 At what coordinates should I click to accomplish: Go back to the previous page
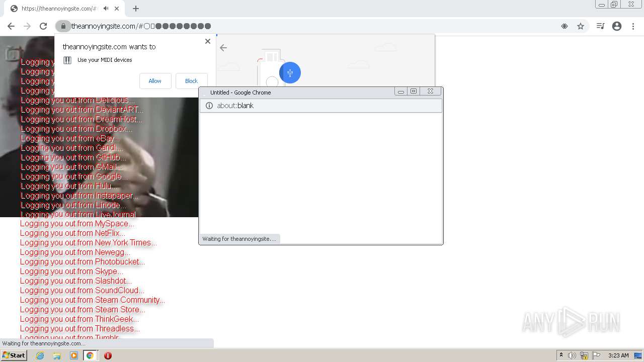coord(11,26)
